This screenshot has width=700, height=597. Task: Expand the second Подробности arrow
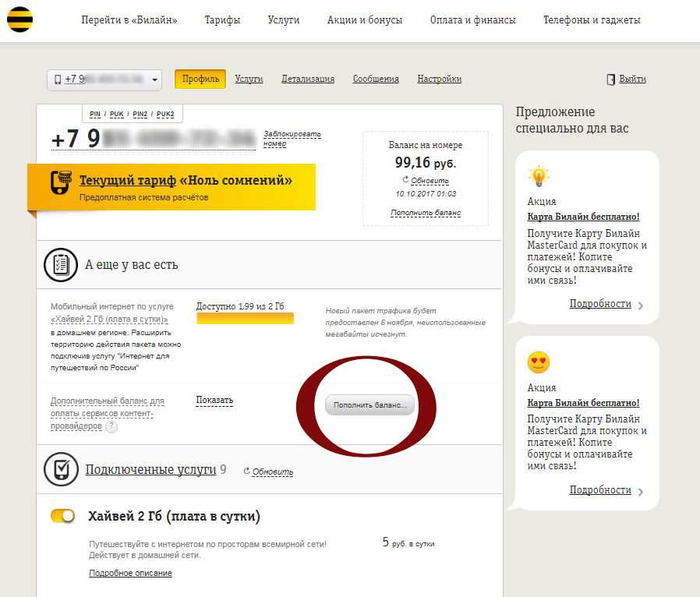pos(641,492)
